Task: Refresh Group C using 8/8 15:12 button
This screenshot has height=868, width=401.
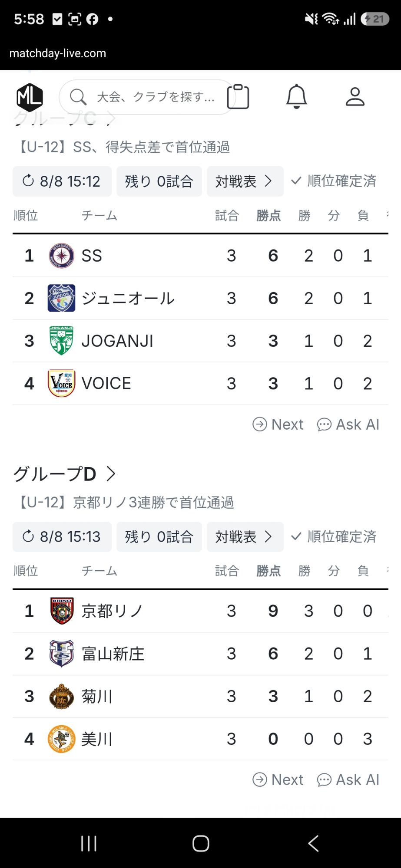Action: pyautogui.click(x=62, y=181)
